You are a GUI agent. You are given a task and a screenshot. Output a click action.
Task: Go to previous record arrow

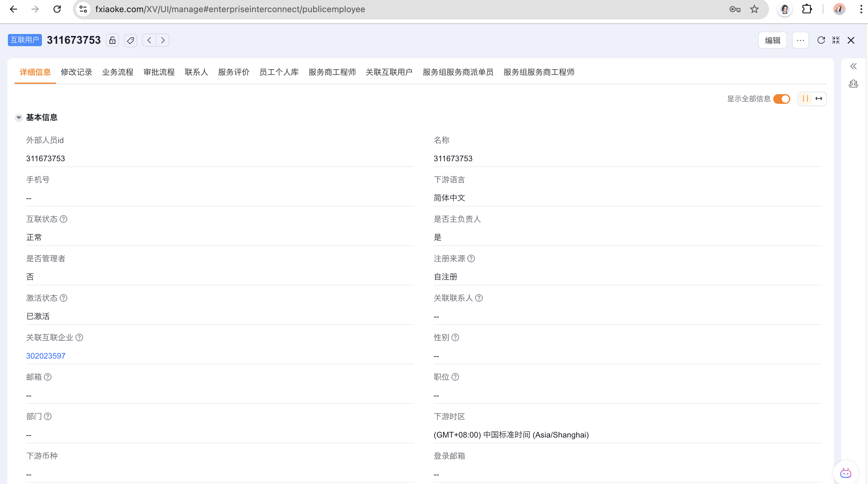pyautogui.click(x=149, y=40)
